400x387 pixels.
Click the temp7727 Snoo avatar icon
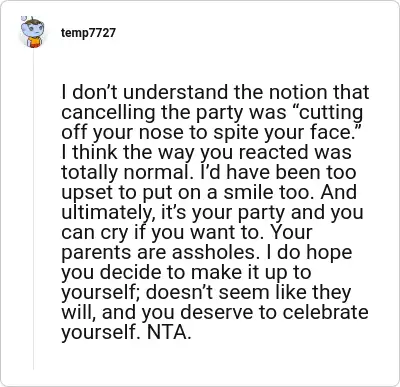click(x=33, y=32)
